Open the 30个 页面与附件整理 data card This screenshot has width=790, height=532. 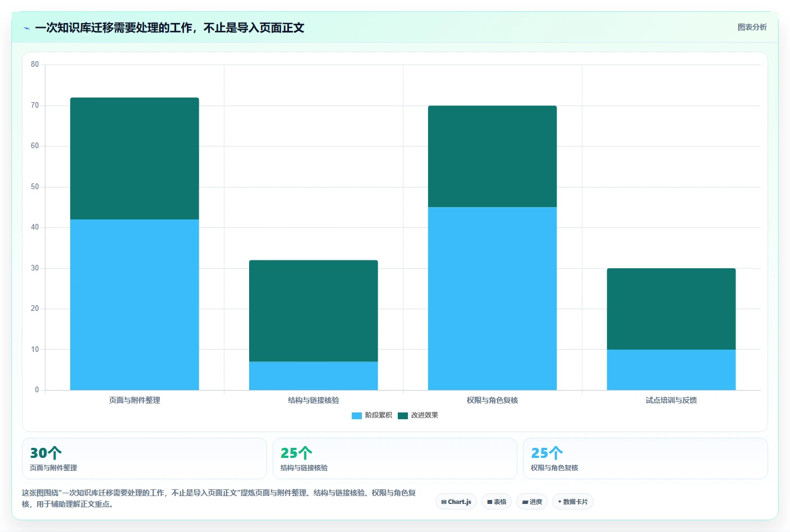click(144, 458)
